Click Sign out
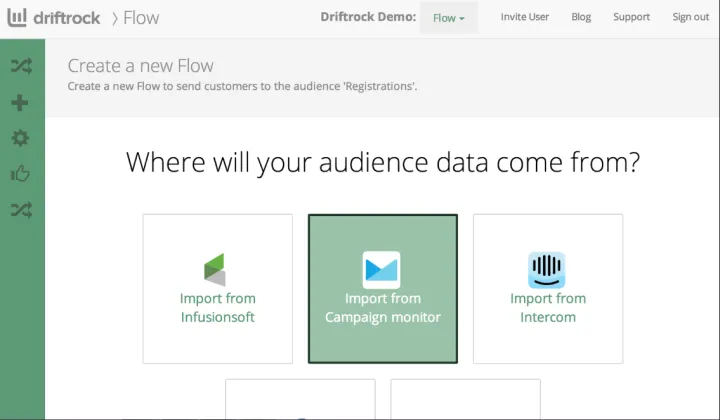 (x=691, y=17)
